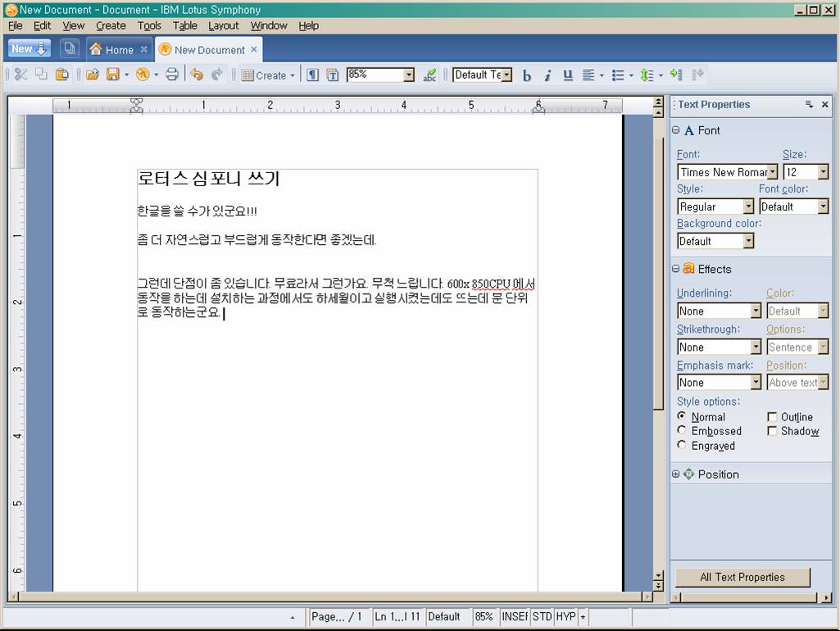Image resolution: width=840 pixels, height=631 pixels.
Task: Click the green-arrow indent icon
Action: [676, 75]
